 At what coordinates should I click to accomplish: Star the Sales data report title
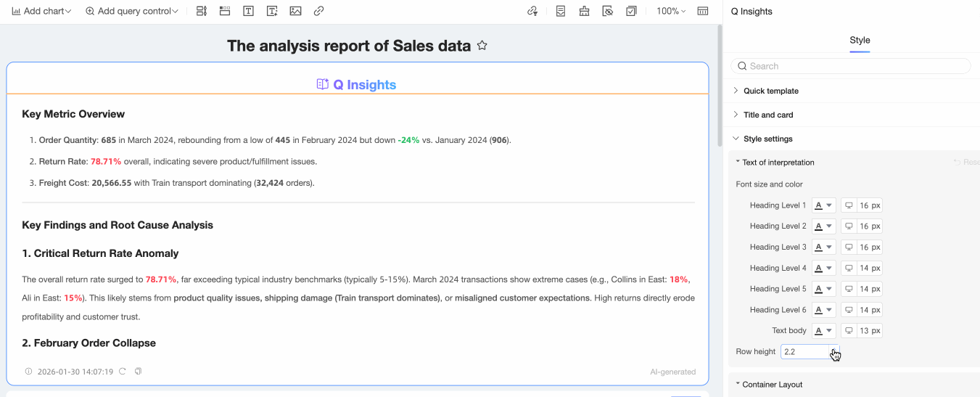(x=482, y=46)
